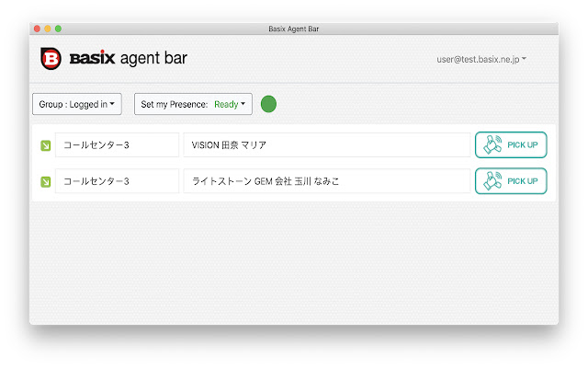The height and width of the screenshot is (368, 588).
Task: Click the Basix shield logo icon
Action: (51, 59)
